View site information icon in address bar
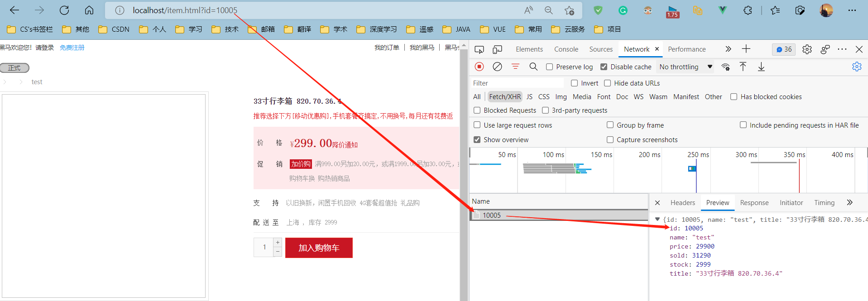The image size is (868, 301). (120, 10)
